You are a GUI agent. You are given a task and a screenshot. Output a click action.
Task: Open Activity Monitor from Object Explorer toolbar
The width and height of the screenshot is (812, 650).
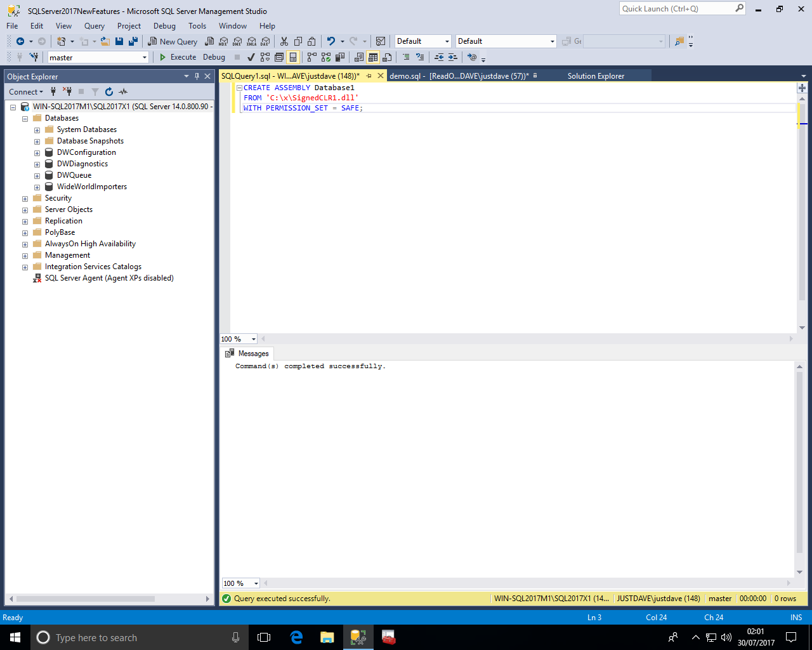(123, 92)
